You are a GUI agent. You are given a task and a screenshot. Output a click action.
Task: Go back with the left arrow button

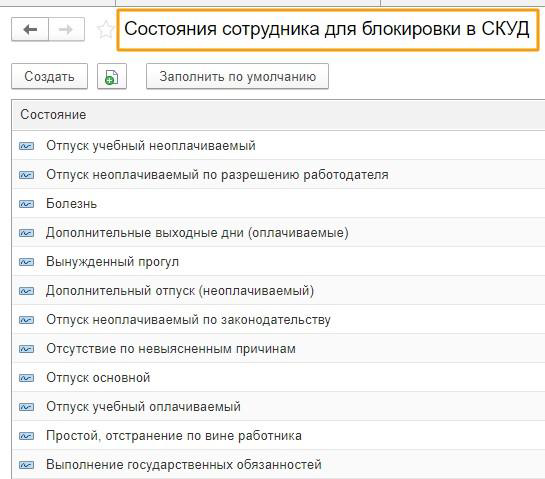30,30
